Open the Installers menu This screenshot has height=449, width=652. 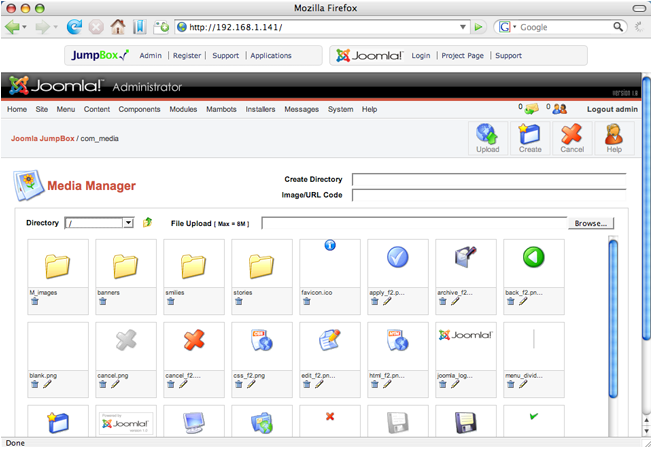coord(260,109)
